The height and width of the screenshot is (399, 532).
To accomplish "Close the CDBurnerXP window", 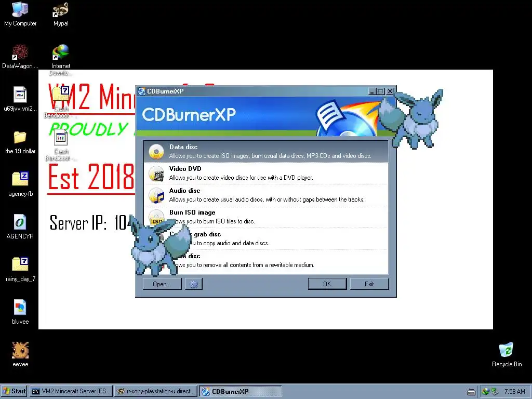I will [x=390, y=91].
